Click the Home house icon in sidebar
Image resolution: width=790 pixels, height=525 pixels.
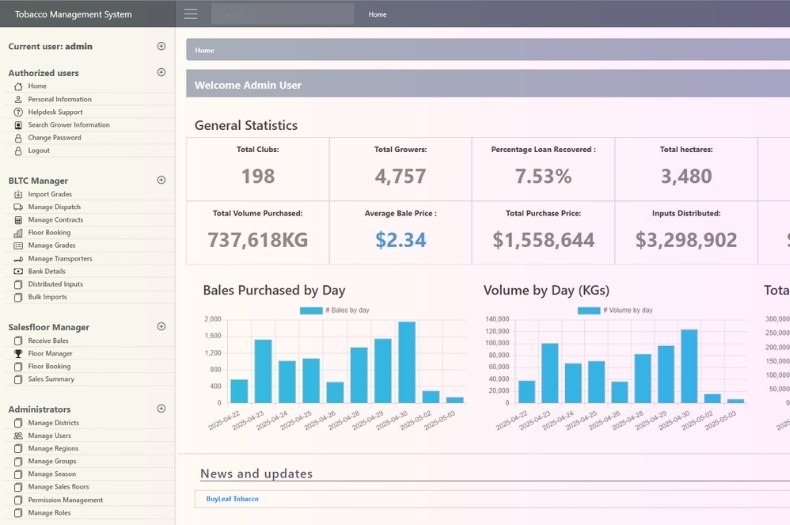coord(18,86)
